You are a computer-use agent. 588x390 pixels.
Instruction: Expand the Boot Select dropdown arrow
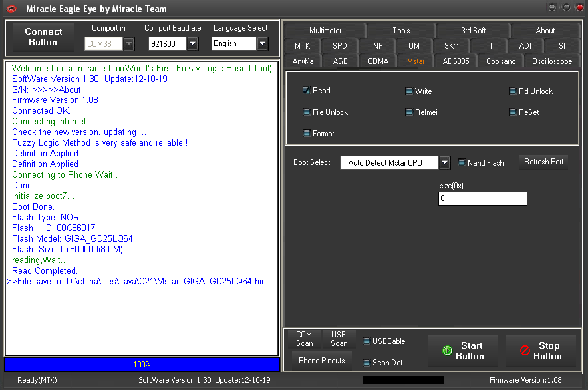tap(444, 163)
